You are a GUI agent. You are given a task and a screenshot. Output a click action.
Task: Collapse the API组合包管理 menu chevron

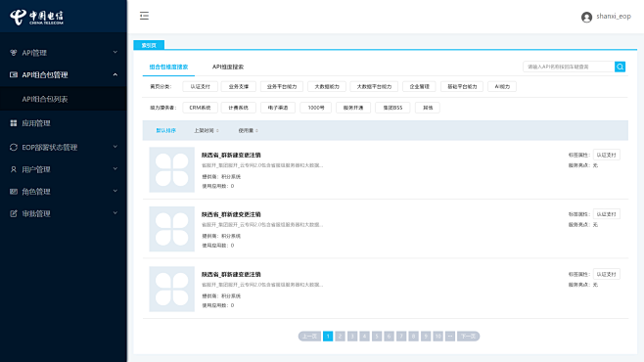point(115,74)
